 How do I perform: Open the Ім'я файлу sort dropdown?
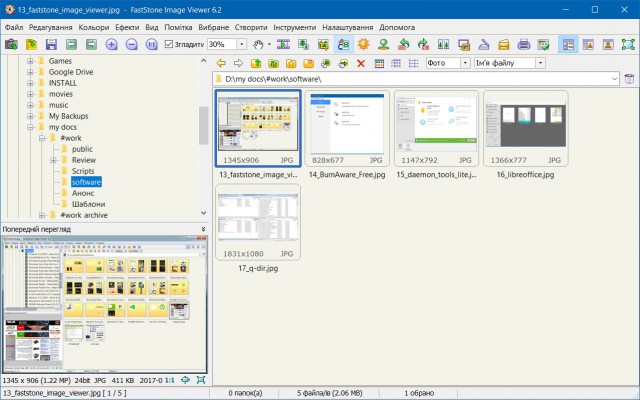pos(540,63)
